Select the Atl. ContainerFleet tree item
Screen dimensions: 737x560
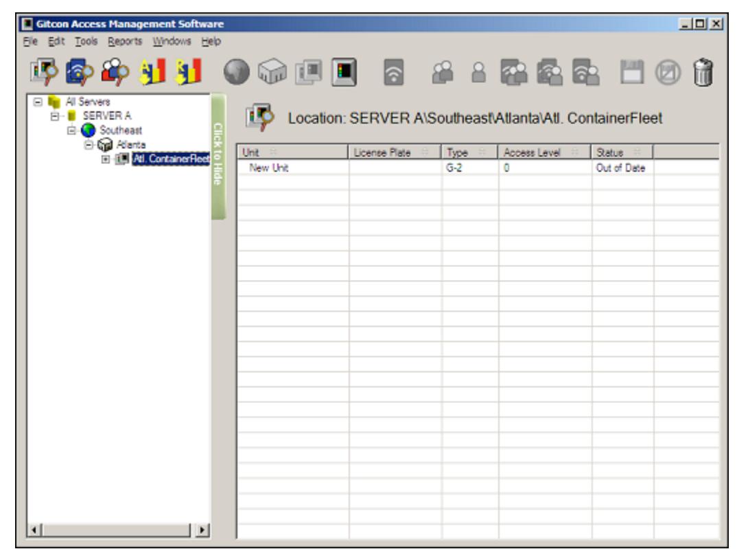171,159
